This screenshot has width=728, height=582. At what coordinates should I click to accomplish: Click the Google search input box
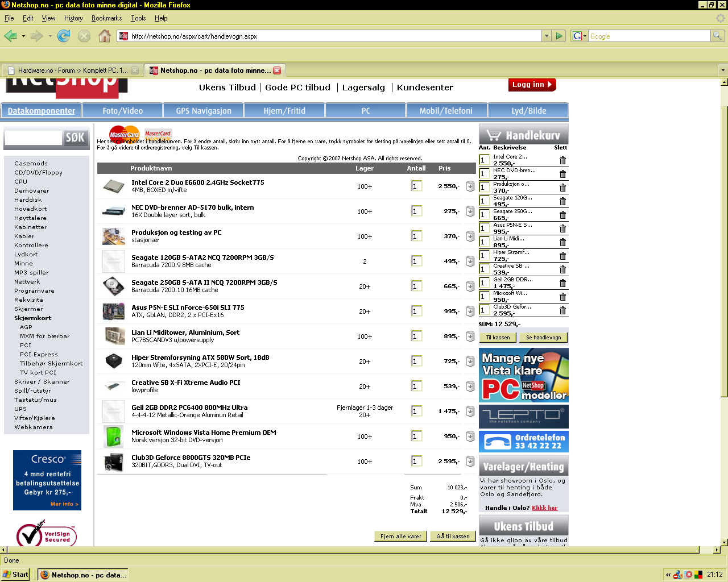[x=649, y=36]
